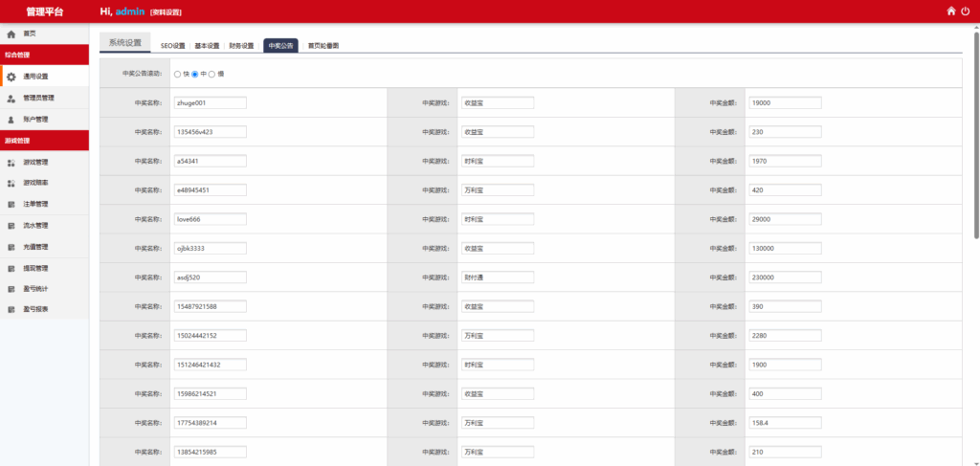Click the grid icon beside 游戏管理
980x466 pixels.
[x=11, y=163]
